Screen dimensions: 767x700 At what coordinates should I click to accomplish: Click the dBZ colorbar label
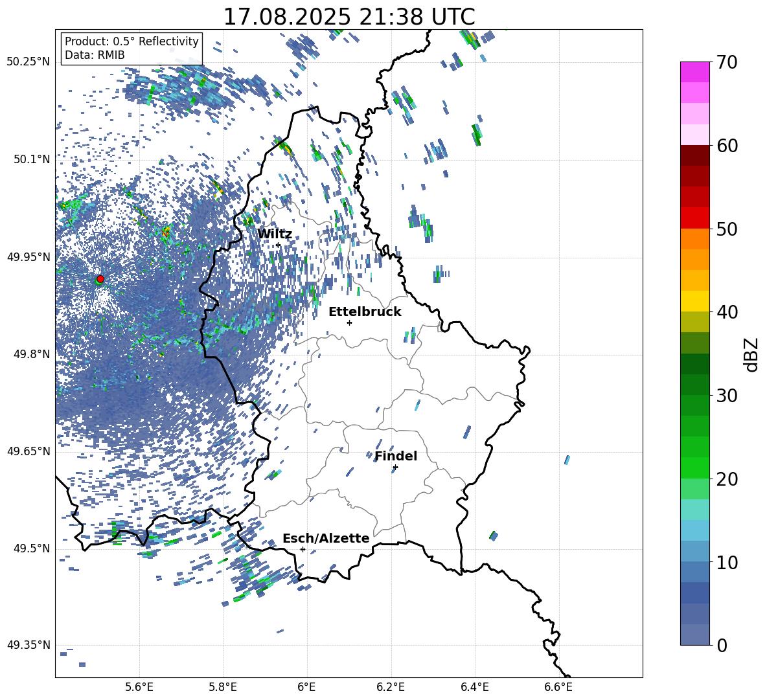[751, 354]
